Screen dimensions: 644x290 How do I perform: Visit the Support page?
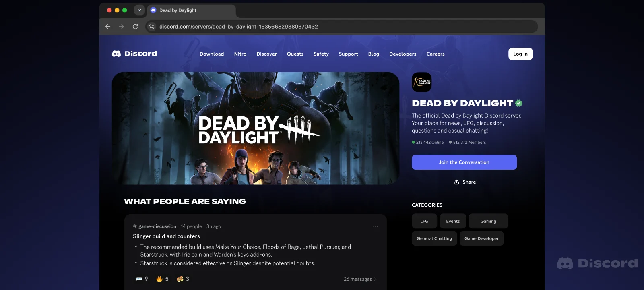pyautogui.click(x=348, y=54)
